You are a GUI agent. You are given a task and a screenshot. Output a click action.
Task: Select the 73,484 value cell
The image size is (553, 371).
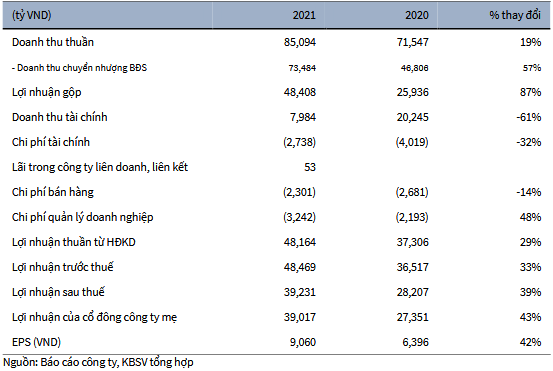[x=302, y=68]
